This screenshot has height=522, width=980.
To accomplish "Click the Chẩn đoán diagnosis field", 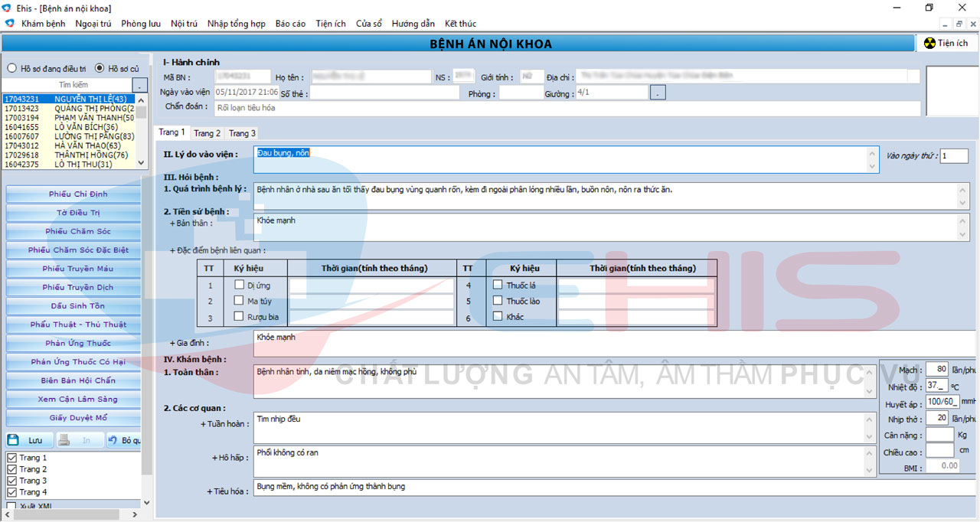I will pyautogui.click(x=567, y=109).
